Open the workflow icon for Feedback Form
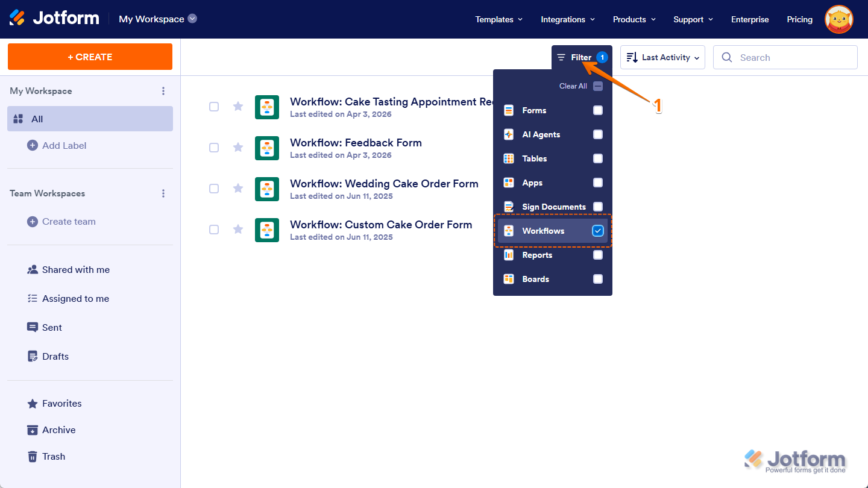 click(x=267, y=148)
